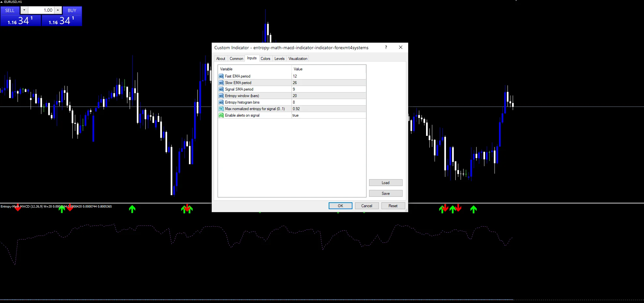Click the lot volume field showing 1.00
Viewport: 644px width, 303px height.
click(41, 10)
